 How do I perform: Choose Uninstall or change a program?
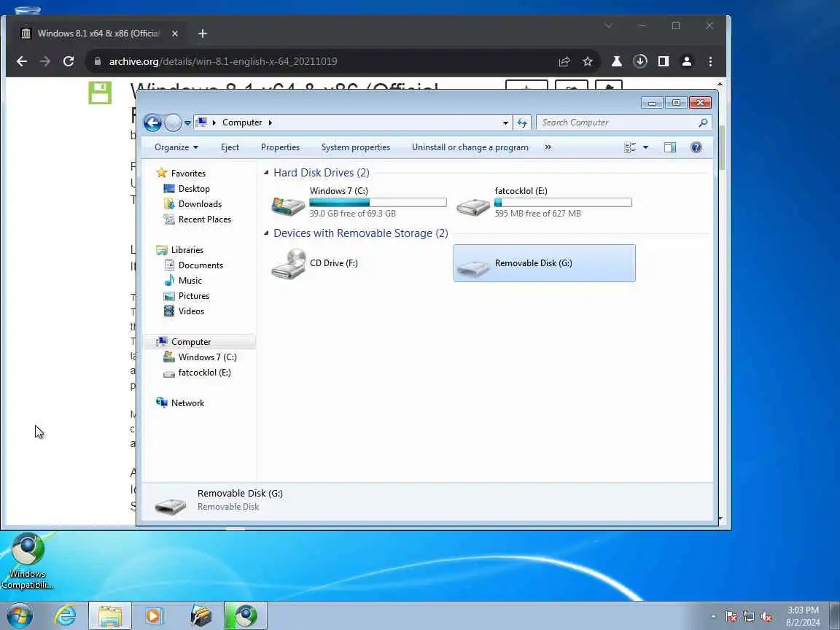pyautogui.click(x=470, y=147)
